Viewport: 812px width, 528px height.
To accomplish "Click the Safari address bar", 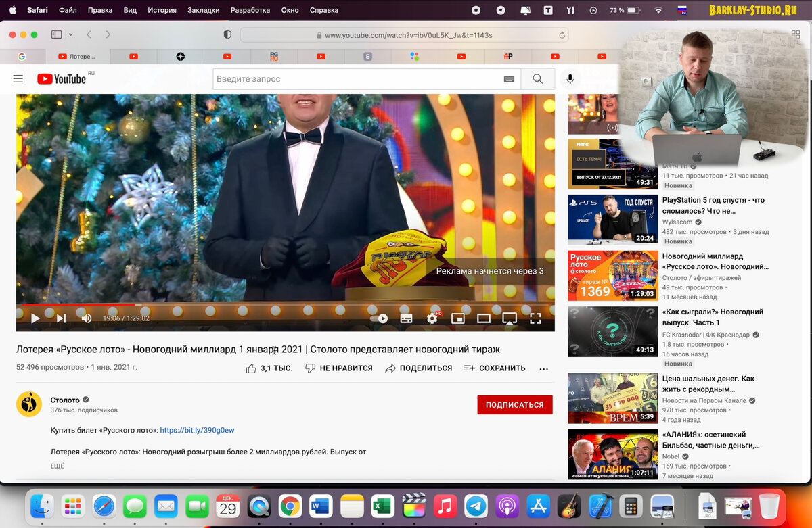I will point(404,35).
